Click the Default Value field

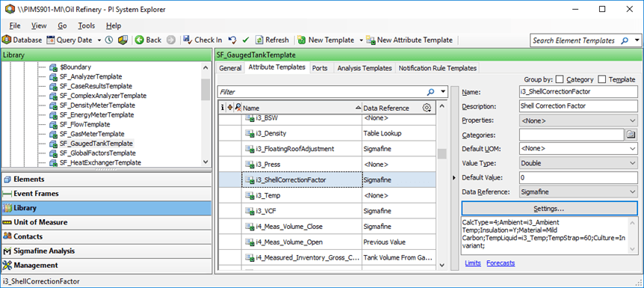578,178
